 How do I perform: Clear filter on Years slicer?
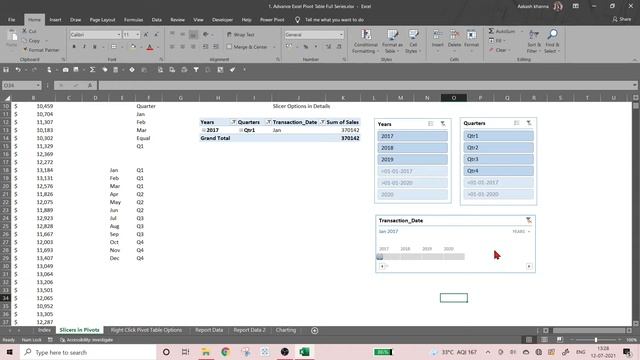[443, 124]
